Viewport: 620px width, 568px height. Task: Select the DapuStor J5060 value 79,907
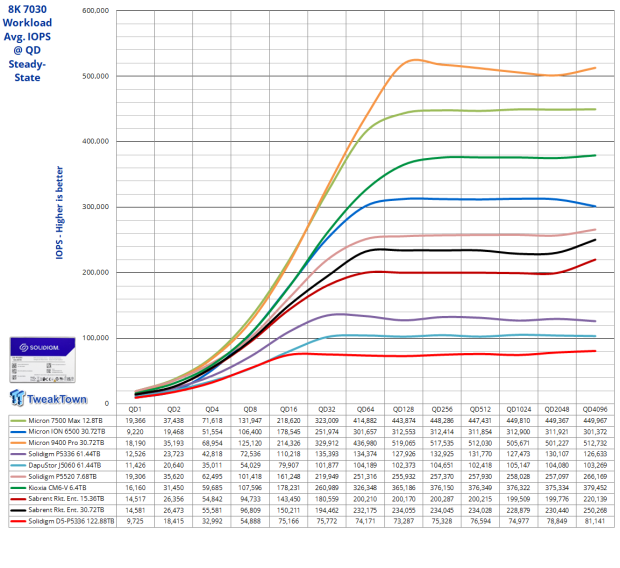[x=288, y=465]
